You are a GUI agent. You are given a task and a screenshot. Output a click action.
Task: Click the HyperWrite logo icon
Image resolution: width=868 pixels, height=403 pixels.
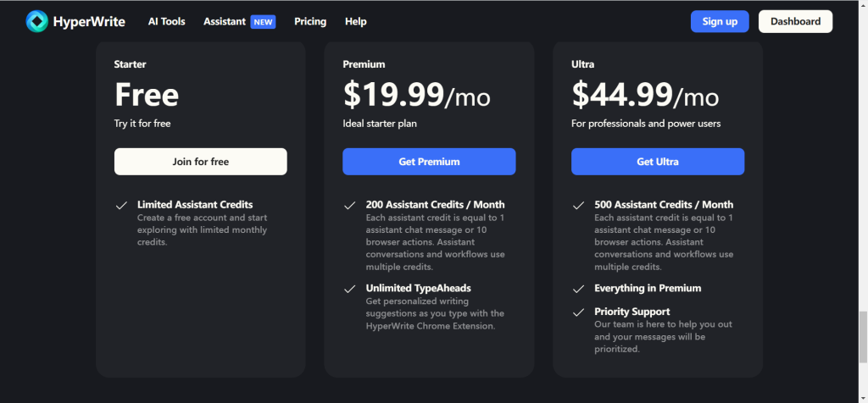[37, 21]
